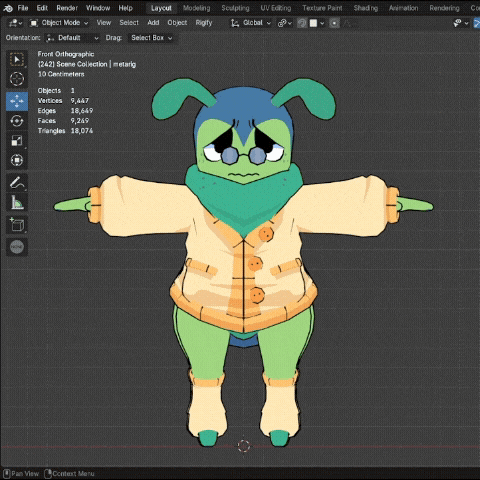Open the Render menu
The image size is (480, 480).
(67, 8)
